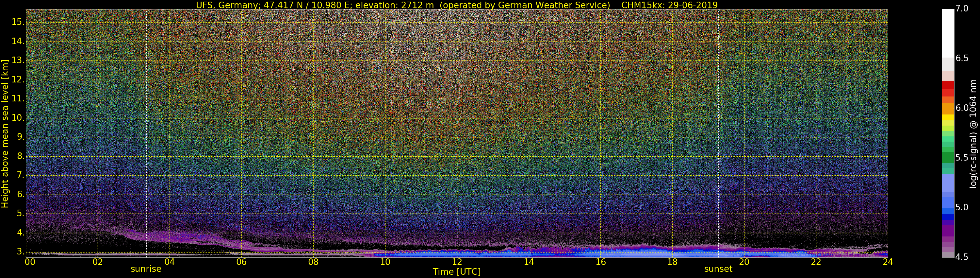The image size is (980, 278).
Task: Click the '18' time axis tick label
Action: (673, 262)
